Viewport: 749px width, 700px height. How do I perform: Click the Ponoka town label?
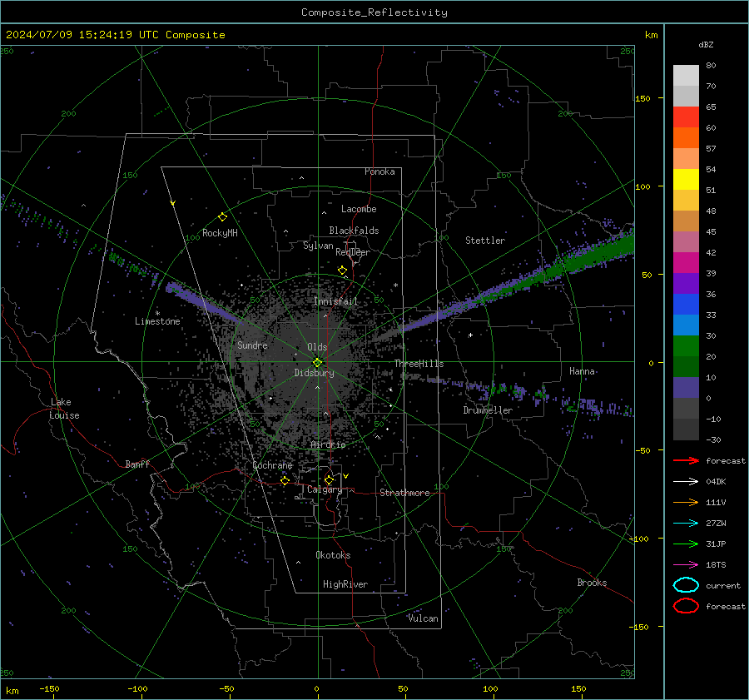pos(379,171)
